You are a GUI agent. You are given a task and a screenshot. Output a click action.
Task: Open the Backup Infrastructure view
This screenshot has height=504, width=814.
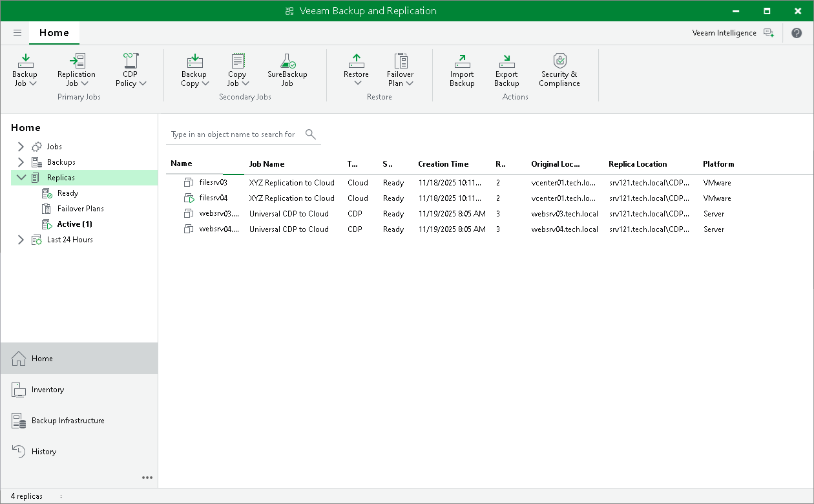[x=68, y=421]
